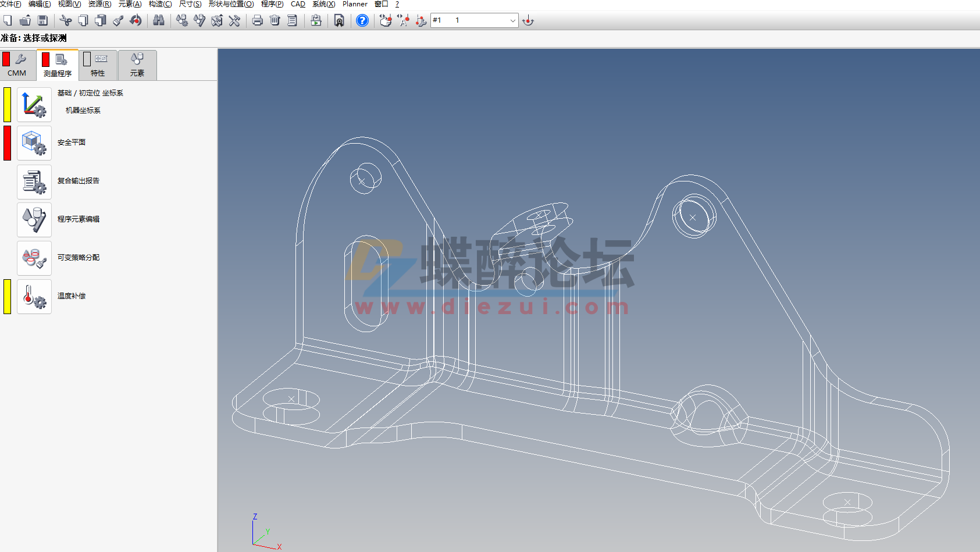Open 可变策略分配 variable strategy assignment
Viewport: 980px width, 552px height.
34,258
